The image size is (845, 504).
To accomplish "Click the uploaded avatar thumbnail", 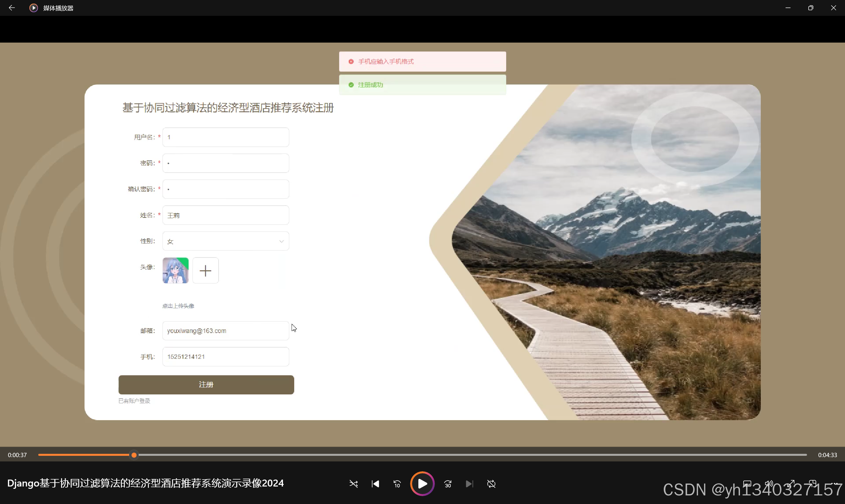I will (x=175, y=270).
